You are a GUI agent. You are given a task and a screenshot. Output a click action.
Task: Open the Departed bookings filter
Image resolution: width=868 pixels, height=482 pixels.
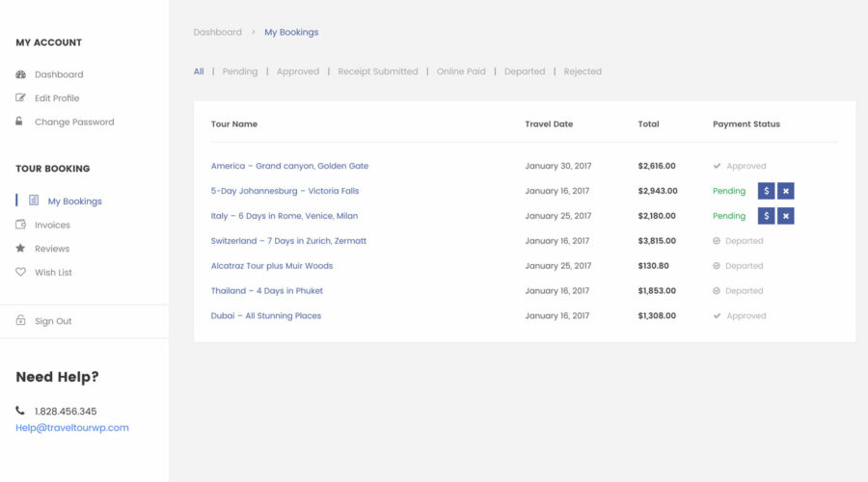[x=525, y=71]
